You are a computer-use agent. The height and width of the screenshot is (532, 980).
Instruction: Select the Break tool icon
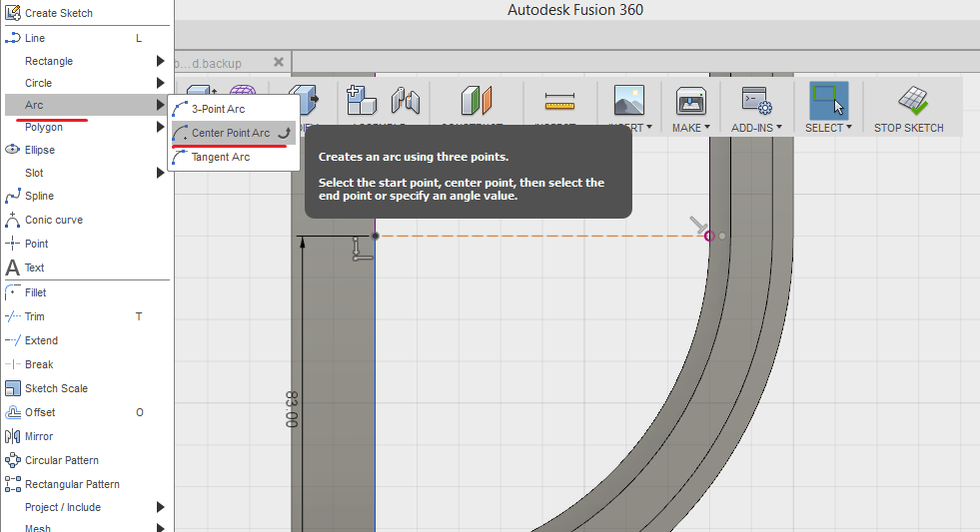click(x=13, y=364)
